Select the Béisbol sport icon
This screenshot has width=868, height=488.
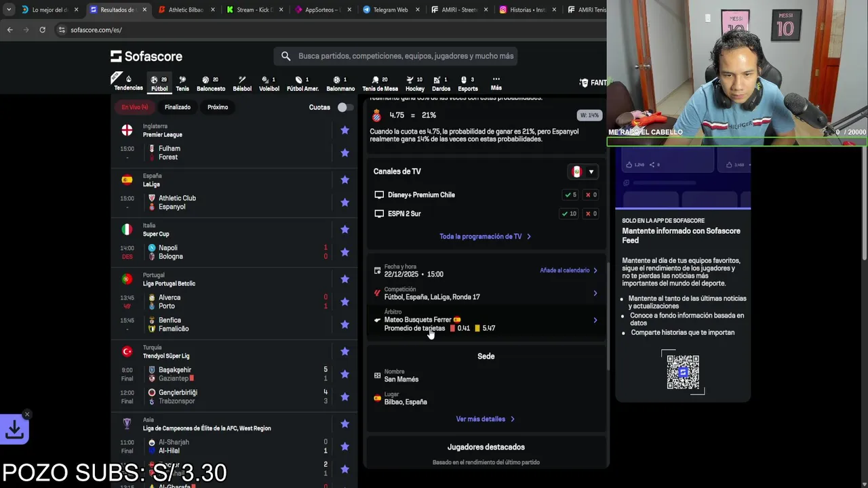tap(242, 83)
